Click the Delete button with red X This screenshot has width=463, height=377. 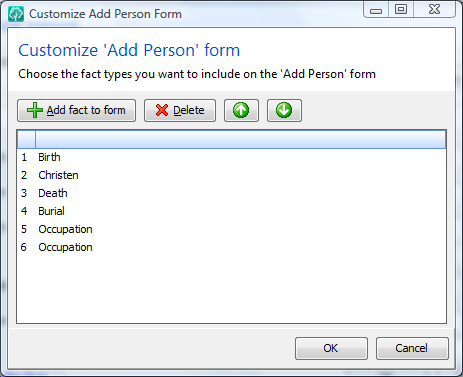tap(180, 110)
